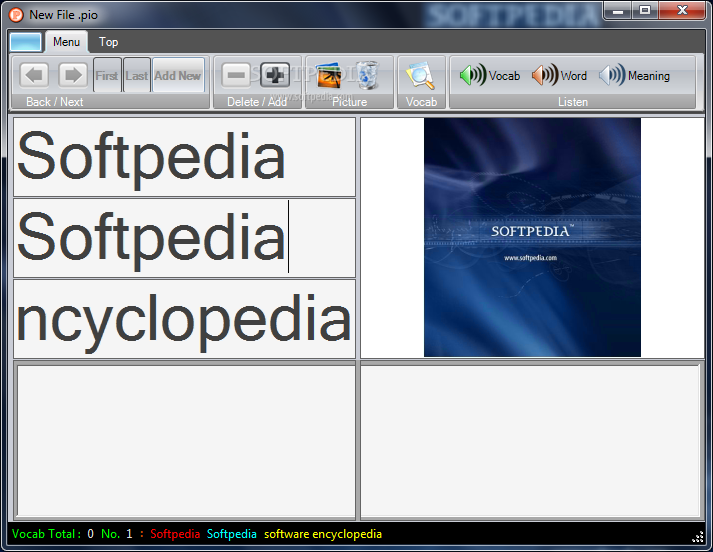This screenshot has height=552, width=713.
Task: Insert a picture using photos icon
Action: coord(329,75)
